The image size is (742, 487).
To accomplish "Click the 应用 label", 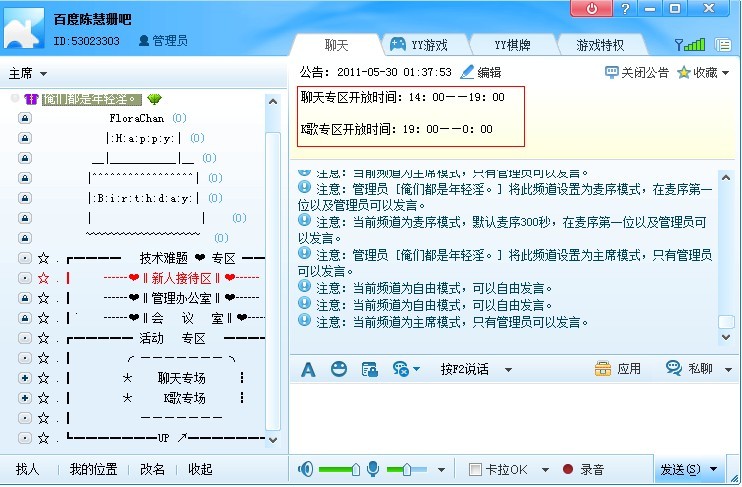I will pos(628,368).
